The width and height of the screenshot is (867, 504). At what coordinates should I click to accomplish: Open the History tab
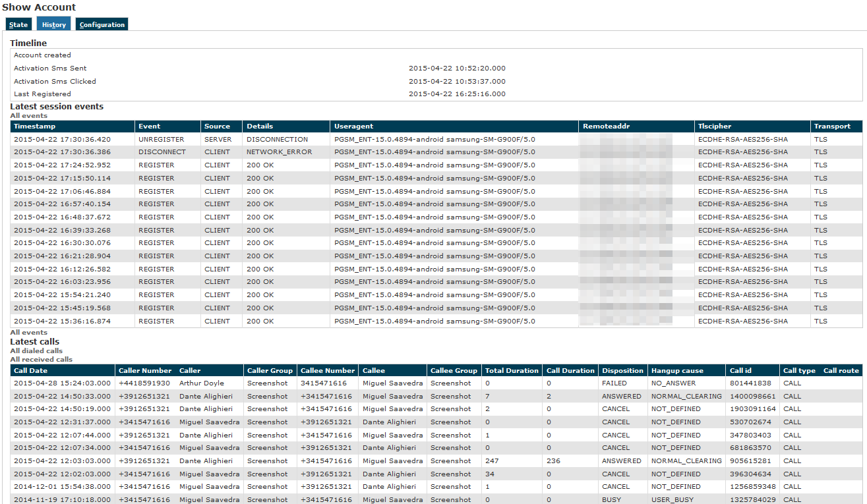point(54,24)
